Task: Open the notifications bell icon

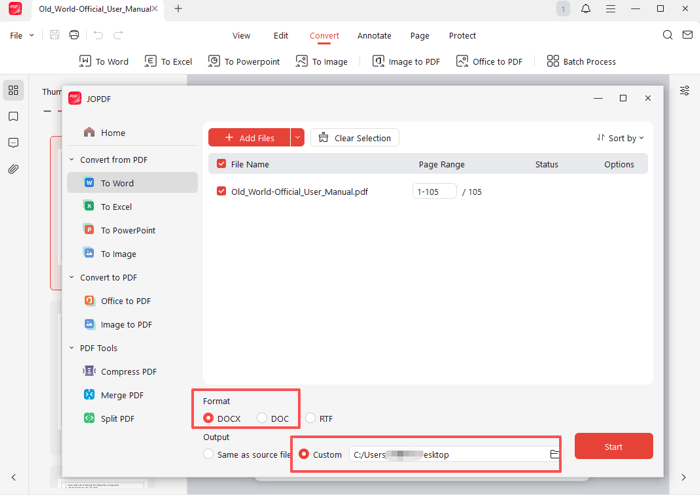Action: point(586,8)
